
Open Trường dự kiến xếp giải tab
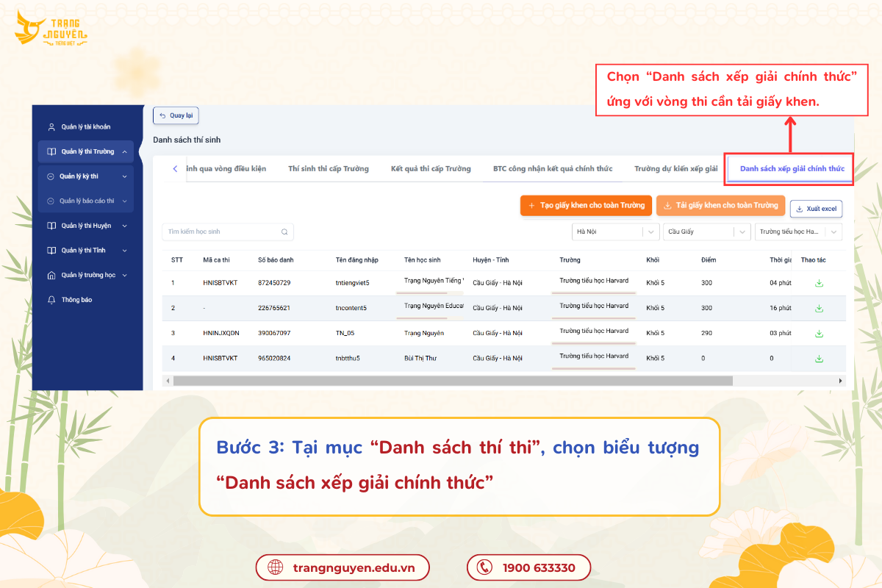(x=676, y=169)
